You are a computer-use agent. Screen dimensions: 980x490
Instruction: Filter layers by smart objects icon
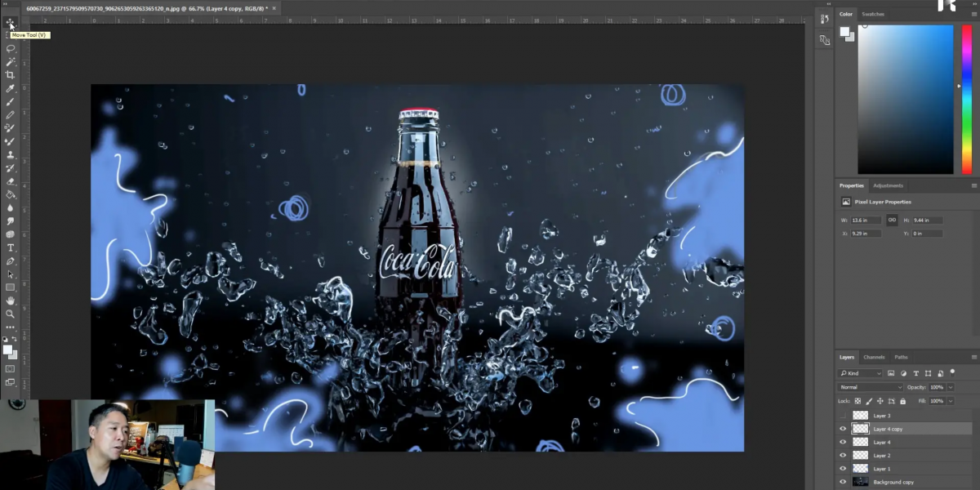940,373
